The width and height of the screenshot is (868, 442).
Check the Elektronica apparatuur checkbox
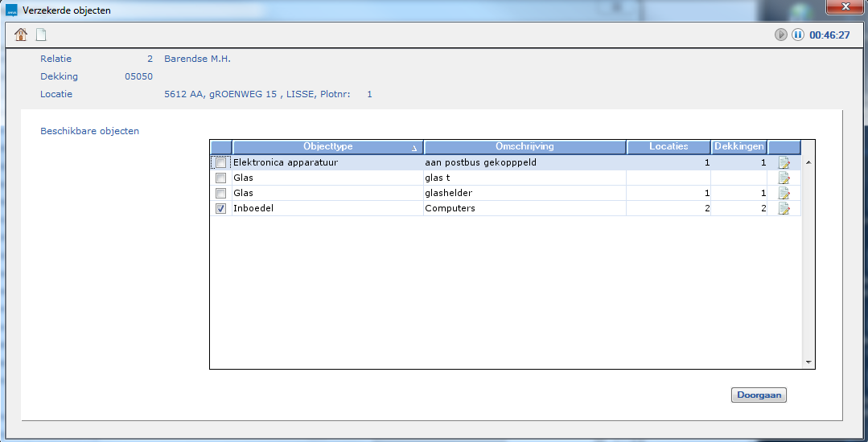[220, 163]
